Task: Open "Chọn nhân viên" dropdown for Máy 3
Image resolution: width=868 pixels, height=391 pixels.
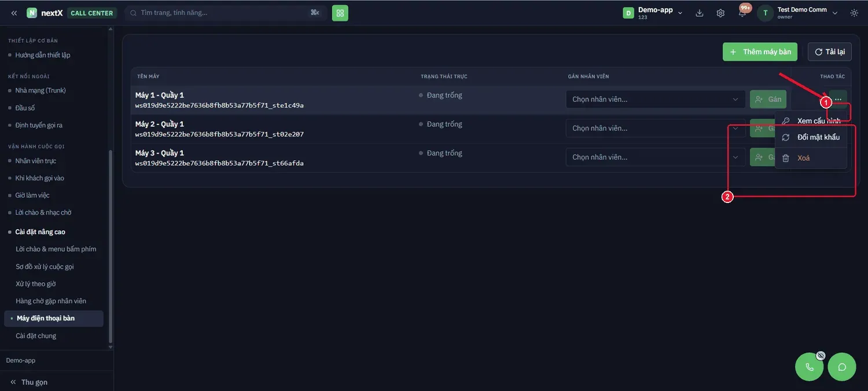Action: [x=656, y=157]
